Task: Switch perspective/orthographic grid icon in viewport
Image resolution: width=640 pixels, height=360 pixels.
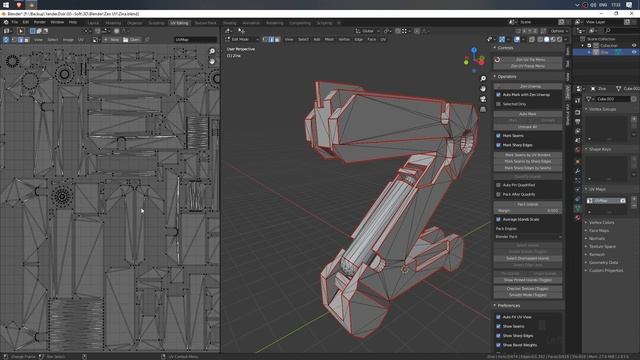Action: [483, 109]
